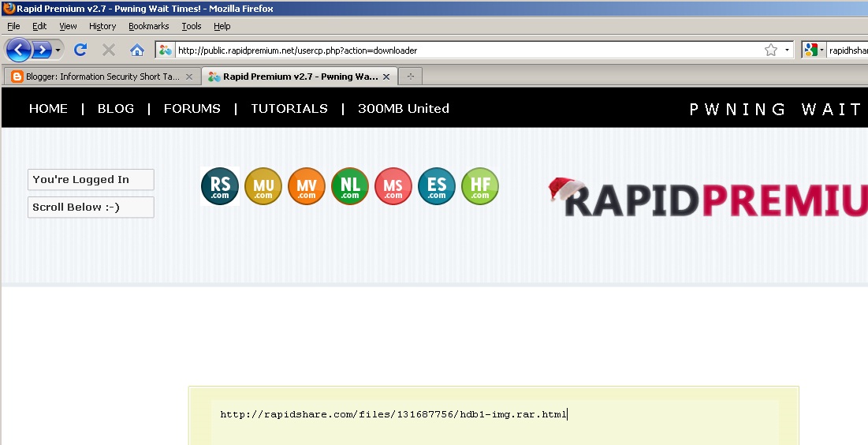Select the RS.com Rapidshare icon

220,186
